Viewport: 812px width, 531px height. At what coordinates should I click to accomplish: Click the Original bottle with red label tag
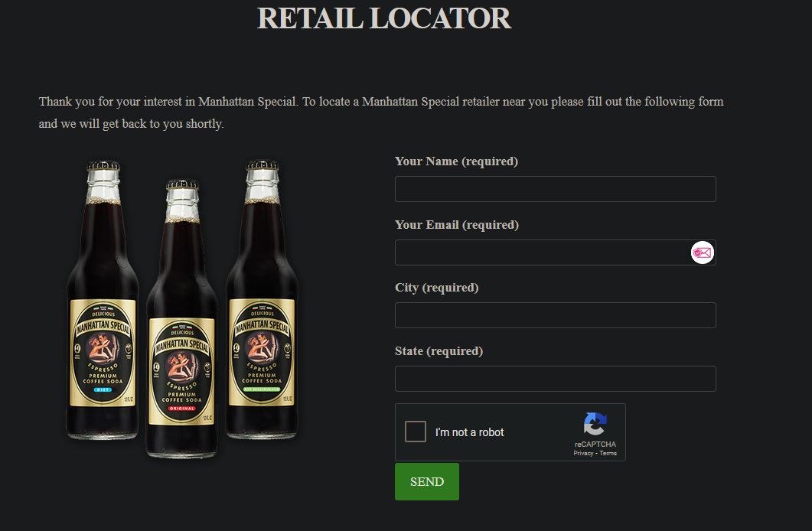pos(182,318)
